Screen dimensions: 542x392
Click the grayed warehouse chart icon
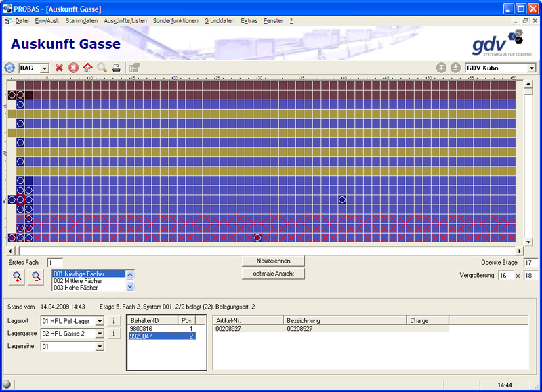(x=134, y=68)
